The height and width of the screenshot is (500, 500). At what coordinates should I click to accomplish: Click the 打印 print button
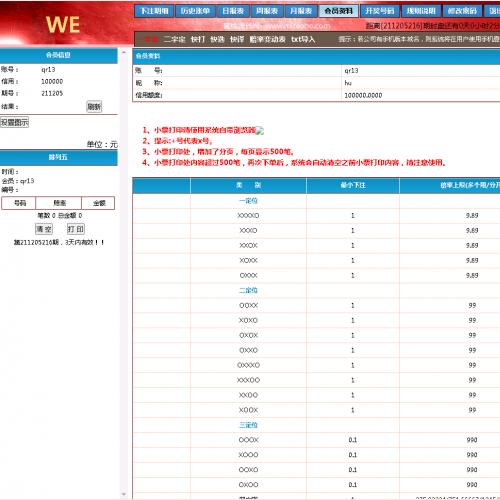click(x=76, y=229)
